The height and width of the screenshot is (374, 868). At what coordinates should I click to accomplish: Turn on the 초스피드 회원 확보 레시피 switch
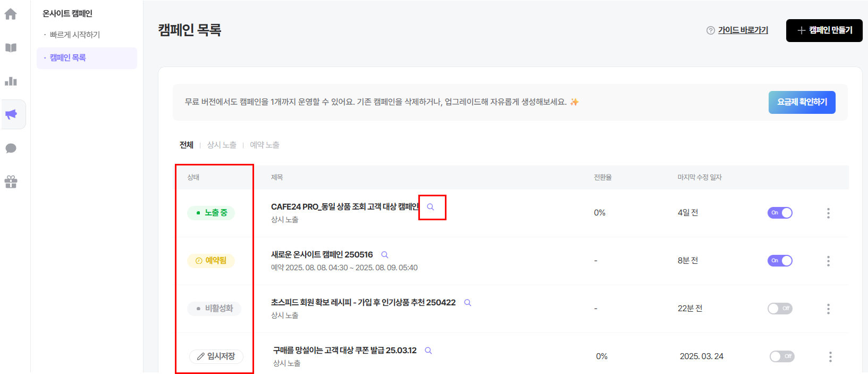pyautogui.click(x=780, y=309)
